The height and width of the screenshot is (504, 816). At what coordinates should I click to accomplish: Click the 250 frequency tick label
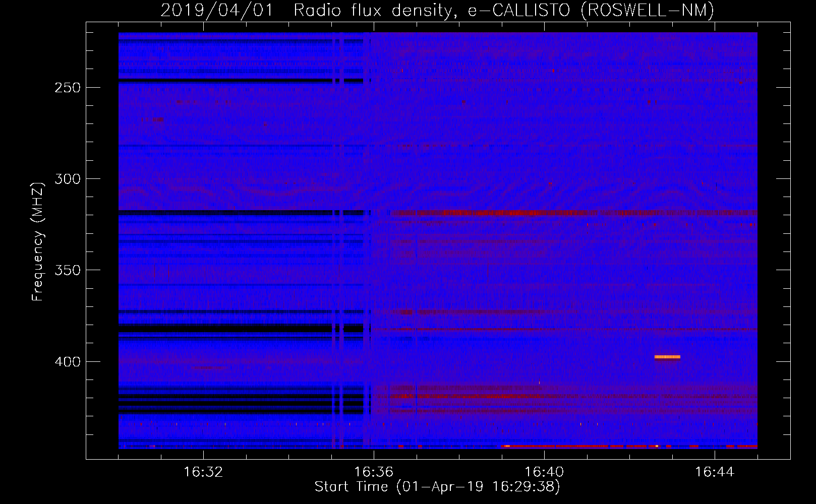tap(68, 88)
